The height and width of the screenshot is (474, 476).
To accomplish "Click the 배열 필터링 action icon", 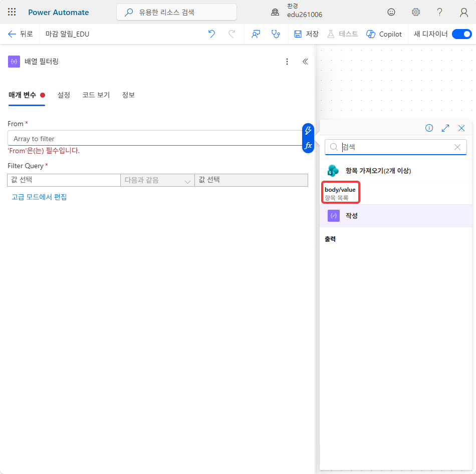I will coord(14,62).
